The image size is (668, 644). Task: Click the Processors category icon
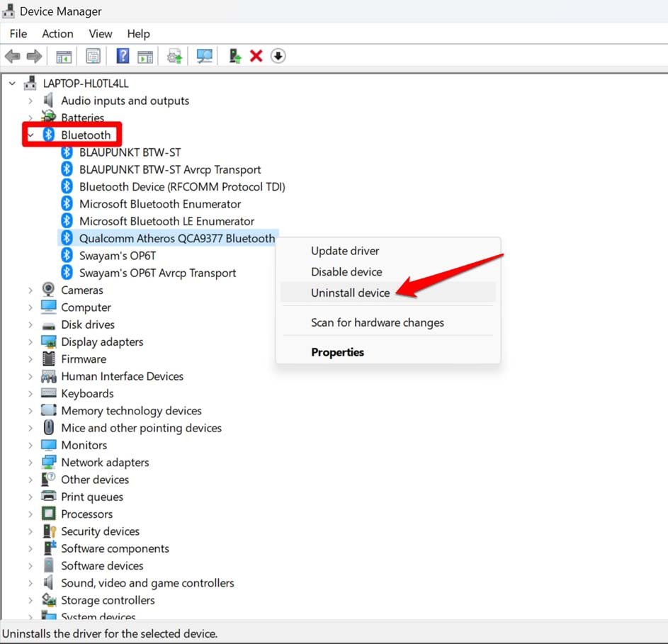click(x=49, y=514)
